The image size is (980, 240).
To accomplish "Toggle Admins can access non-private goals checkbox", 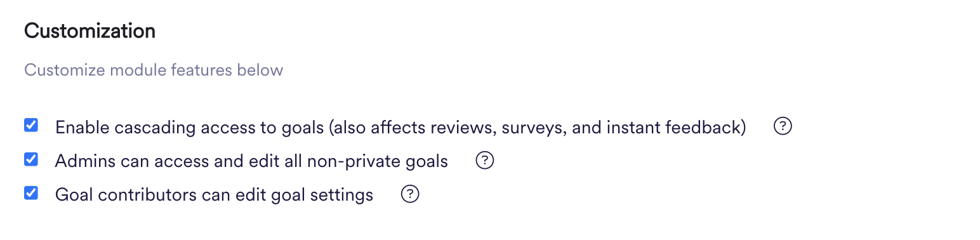I will [30, 159].
